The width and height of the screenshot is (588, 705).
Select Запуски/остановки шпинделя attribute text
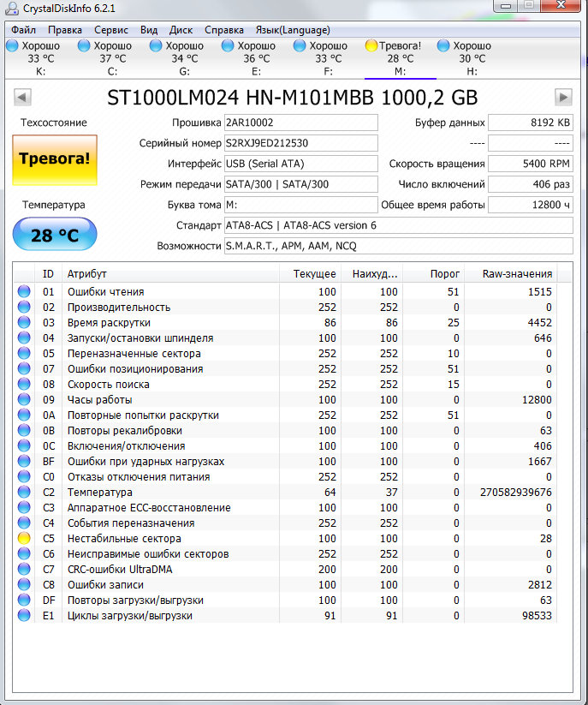coord(140,338)
